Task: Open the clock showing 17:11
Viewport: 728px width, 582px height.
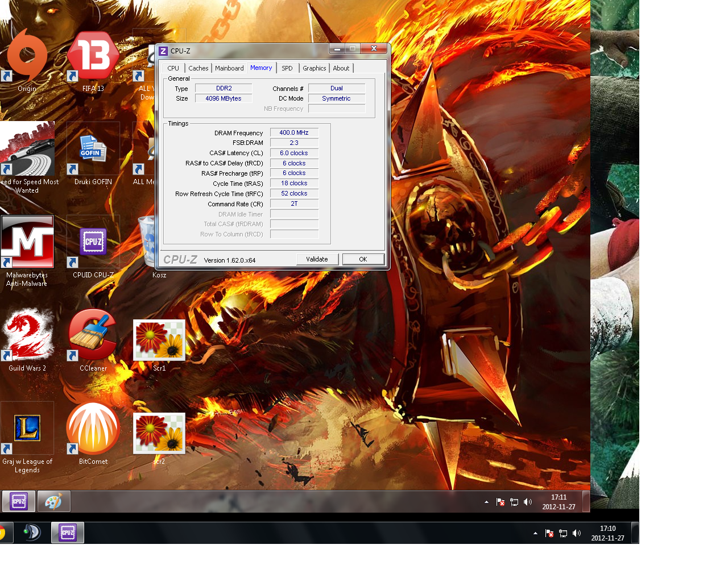Action: point(559,502)
